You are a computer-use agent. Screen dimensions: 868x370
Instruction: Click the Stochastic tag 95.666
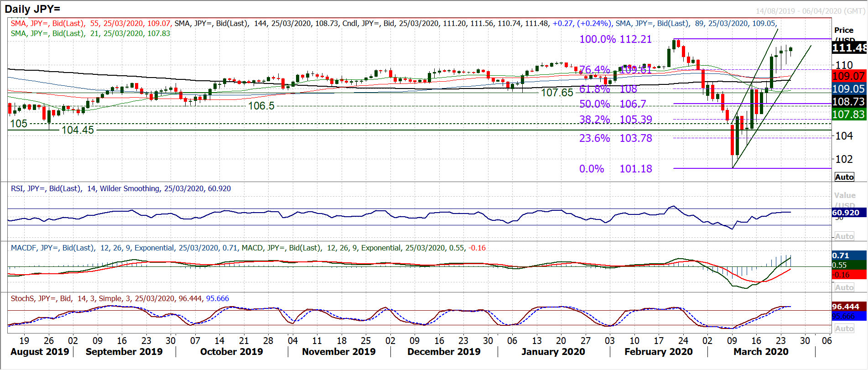point(849,316)
